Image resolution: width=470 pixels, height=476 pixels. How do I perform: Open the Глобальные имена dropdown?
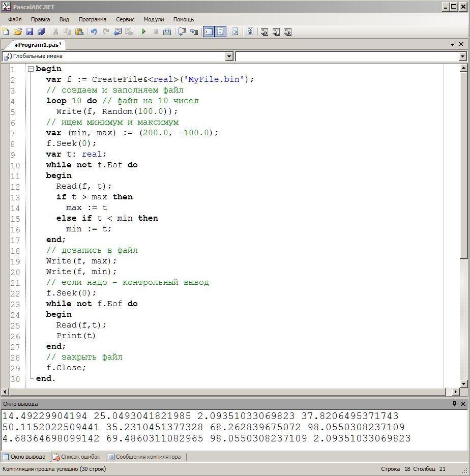[229, 56]
